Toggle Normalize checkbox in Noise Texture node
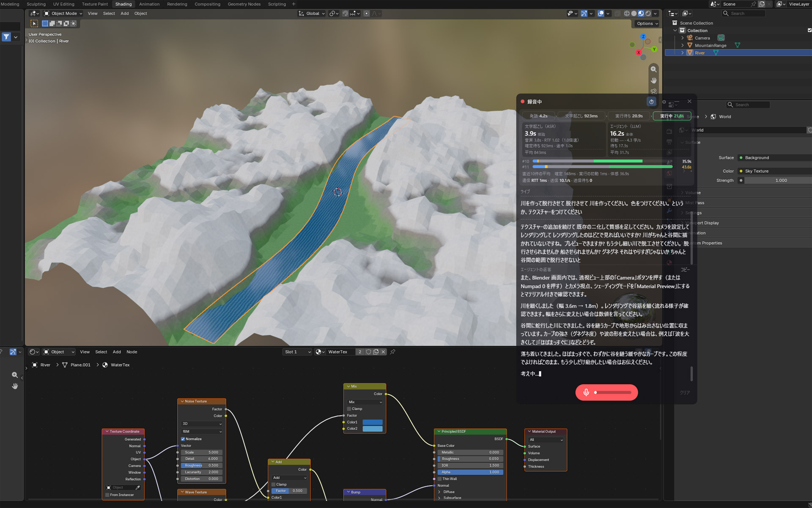This screenshot has height=508, width=812. pos(183,439)
